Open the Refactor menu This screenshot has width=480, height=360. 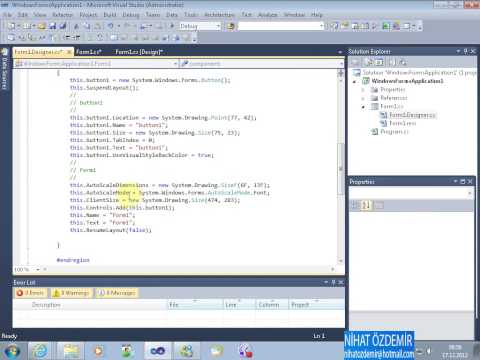tap(62, 15)
